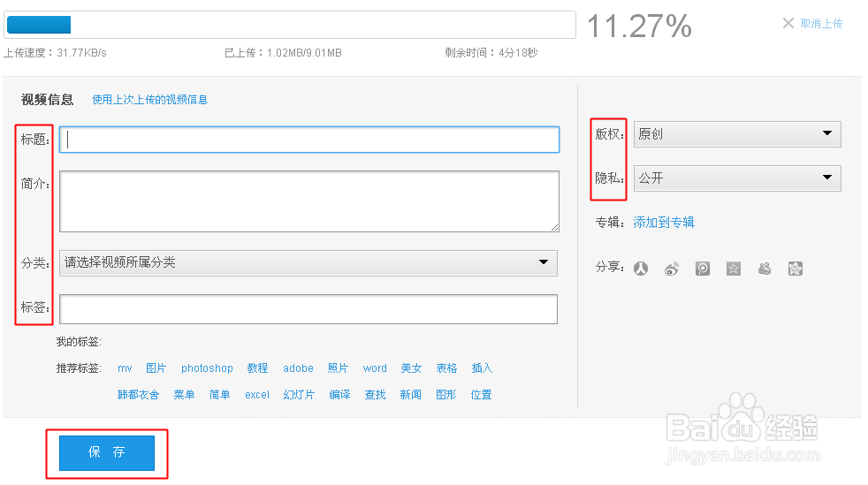The height and width of the screenshot is (485, 868).
Task: Add recommended tag 插入
Action: 482,368
